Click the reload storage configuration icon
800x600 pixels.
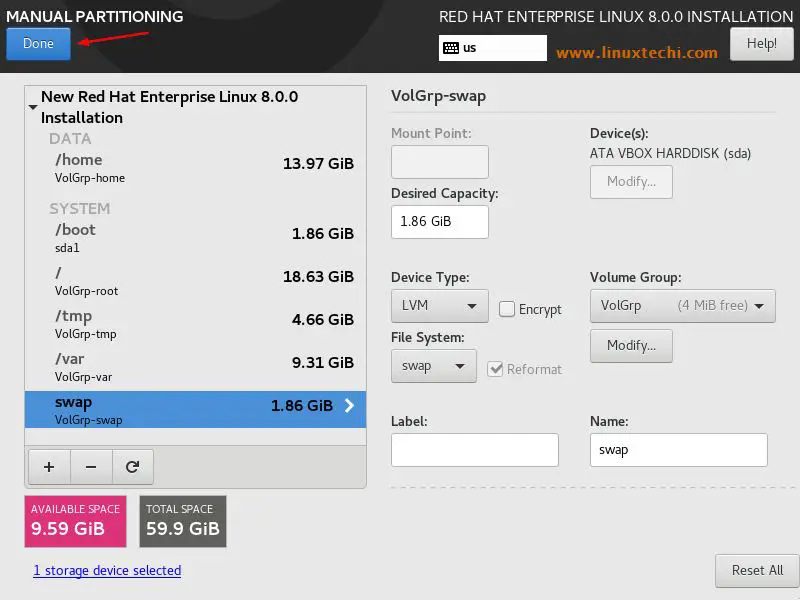click(133, 467)
